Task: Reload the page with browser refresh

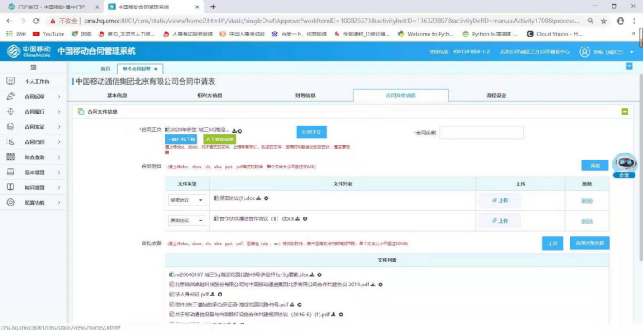Action: 36,21
